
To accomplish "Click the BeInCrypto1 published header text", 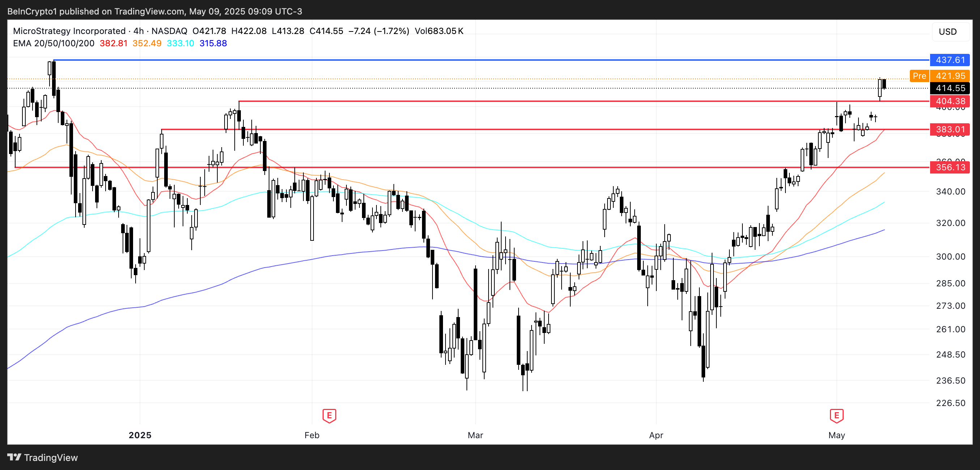I will pos(154,12).
